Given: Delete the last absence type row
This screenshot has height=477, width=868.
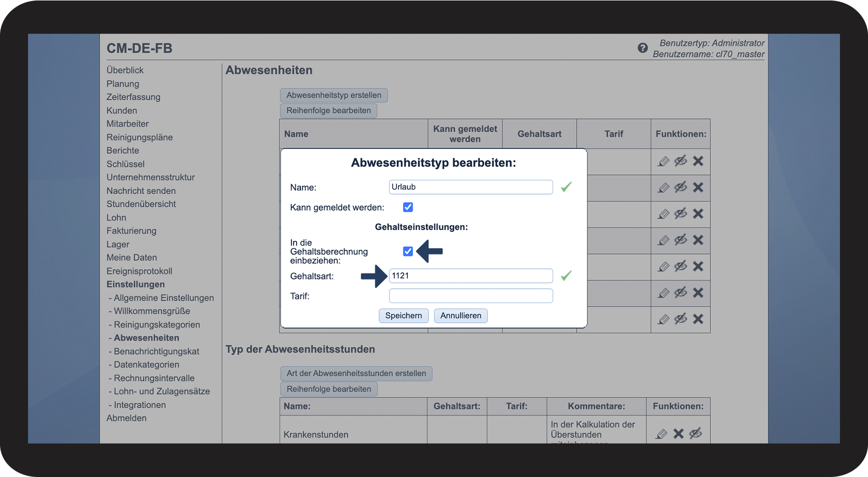Looking at the screenshot, I should (x=698, y=319).
